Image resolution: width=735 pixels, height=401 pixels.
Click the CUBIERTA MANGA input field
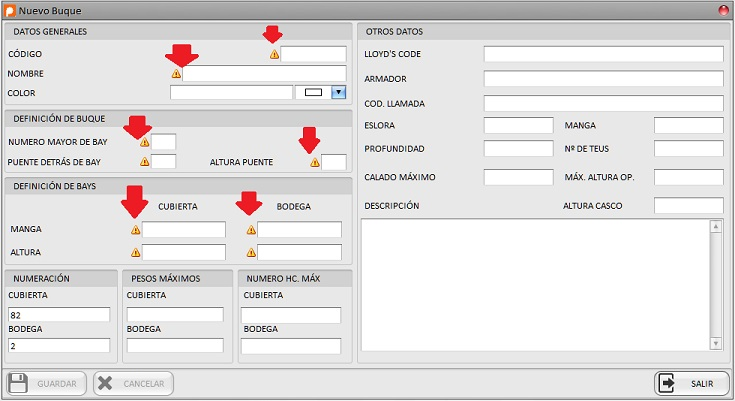coord(184,229)
